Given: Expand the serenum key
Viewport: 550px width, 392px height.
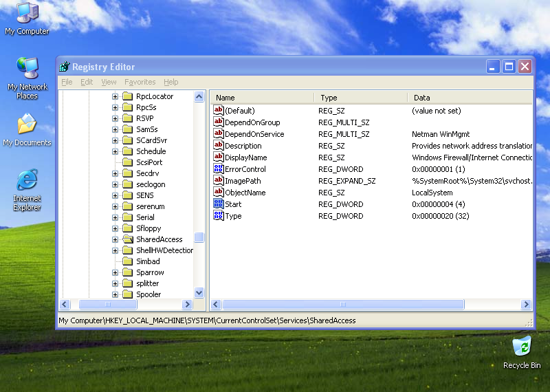Looking at the screenshot, I should (x=115, y=206).
